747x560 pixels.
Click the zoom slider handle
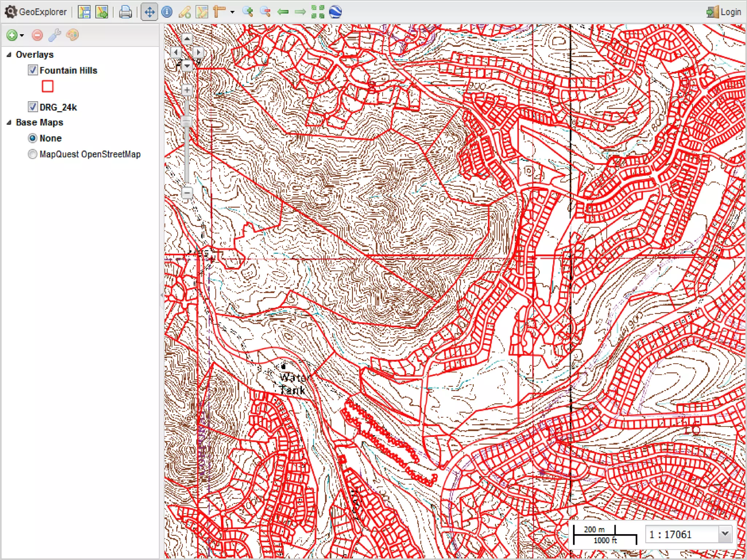point(187,121)
